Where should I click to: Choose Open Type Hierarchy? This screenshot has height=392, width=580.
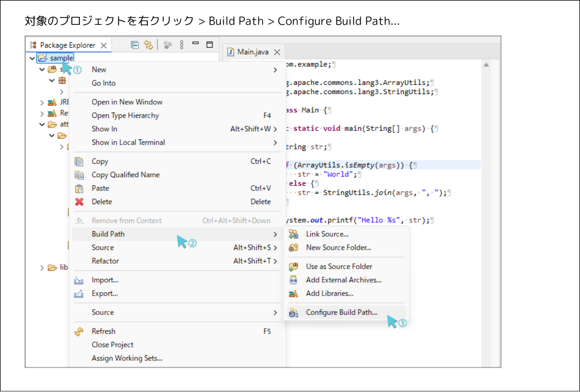(x=177, y=116)
